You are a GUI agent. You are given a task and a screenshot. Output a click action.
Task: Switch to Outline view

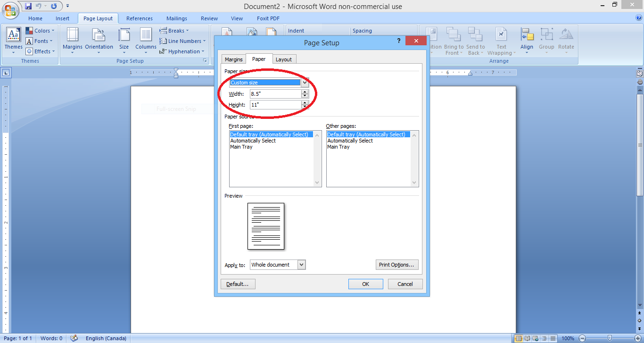pyautogui.click(x=545, y=338)
